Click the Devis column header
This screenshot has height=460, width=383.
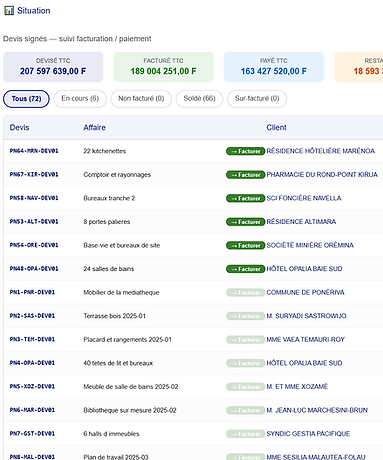(x=19, y=128)
